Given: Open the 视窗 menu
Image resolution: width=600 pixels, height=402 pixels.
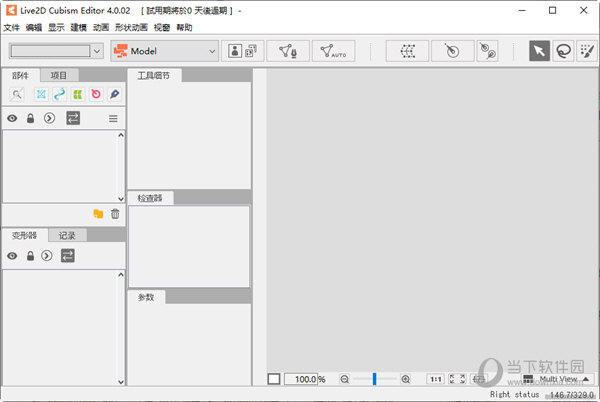Looking at the screenshot, I should point(162,28).
